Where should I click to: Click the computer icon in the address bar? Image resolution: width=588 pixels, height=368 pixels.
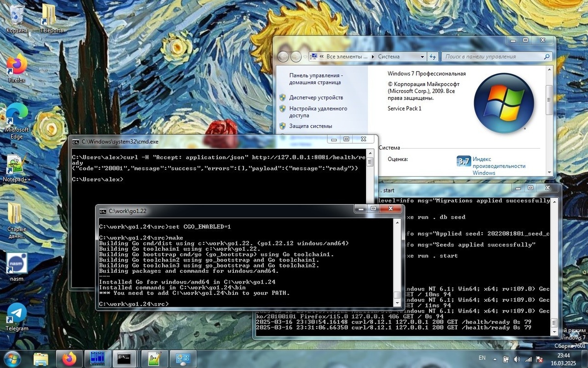(314, 56)
